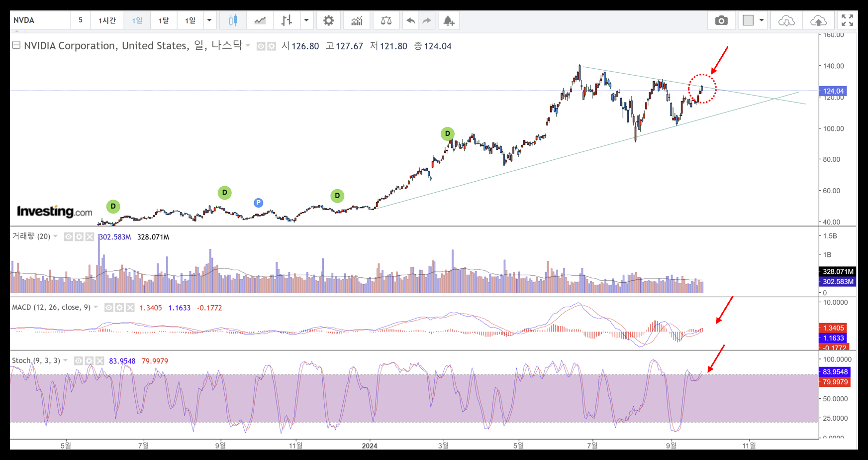Click the D dividend marker near 3월
Screen dimensions: 868x460
[448, 133]
